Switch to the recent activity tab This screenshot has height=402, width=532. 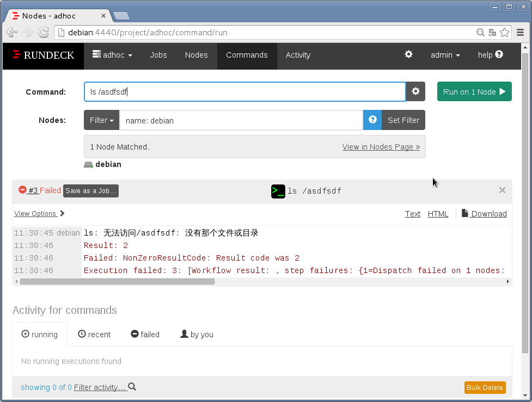(x=94, y=335)
